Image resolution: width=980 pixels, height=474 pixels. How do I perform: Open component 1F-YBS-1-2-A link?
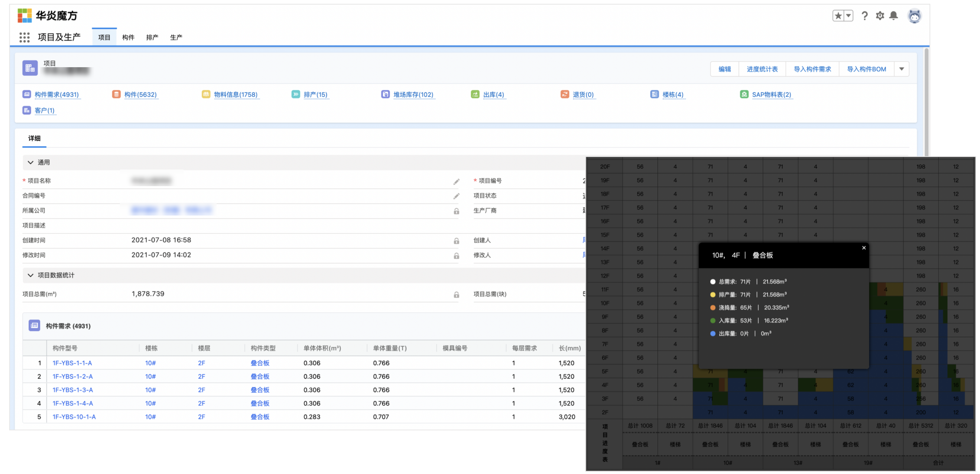(x=72, y=376)
